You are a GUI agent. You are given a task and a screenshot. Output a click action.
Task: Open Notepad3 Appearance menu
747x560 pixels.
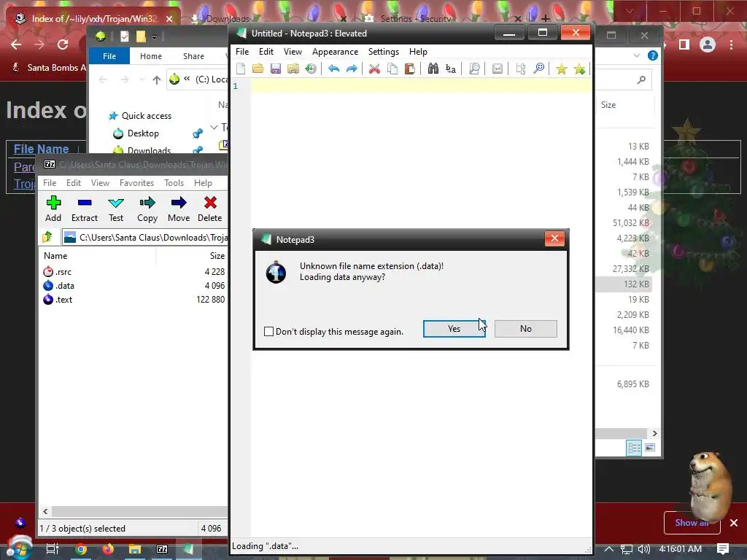point(335,52)
